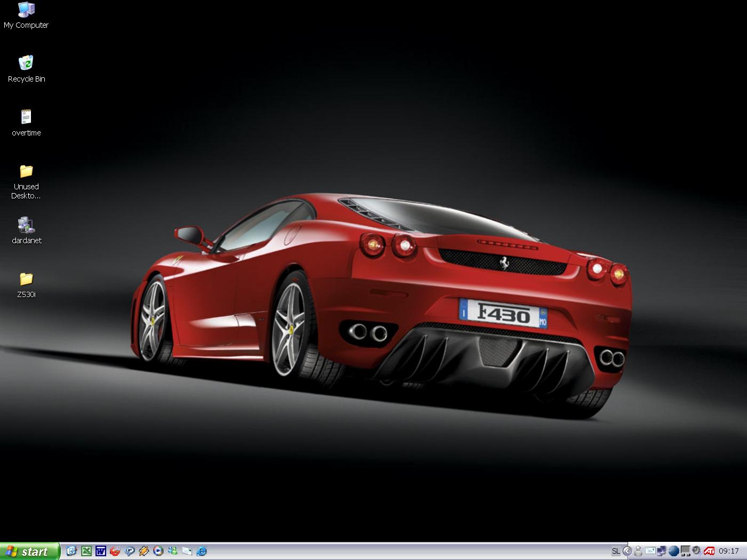Launch MSN Messenger from Quick Launch
Screen dimensions: 747x560
(x=172, y=551)
